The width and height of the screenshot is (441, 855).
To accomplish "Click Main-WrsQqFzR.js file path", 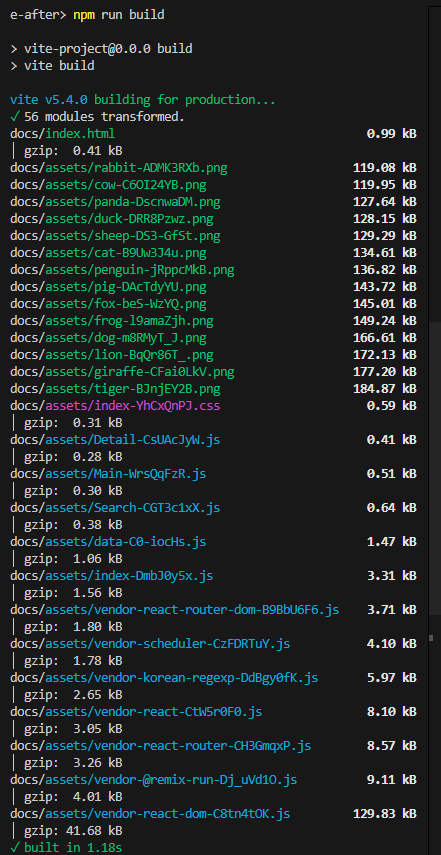I will [108, 474].
